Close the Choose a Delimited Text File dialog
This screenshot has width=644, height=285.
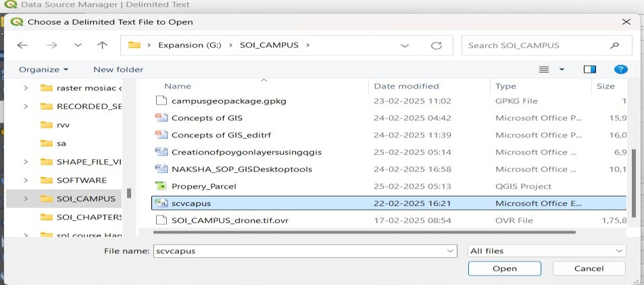point(626,22)
